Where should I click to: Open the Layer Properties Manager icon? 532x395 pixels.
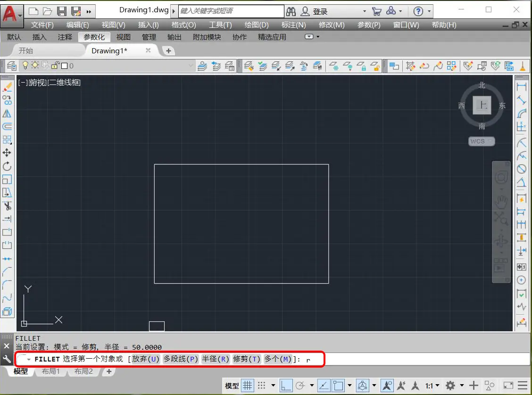(x=11, y=66)
